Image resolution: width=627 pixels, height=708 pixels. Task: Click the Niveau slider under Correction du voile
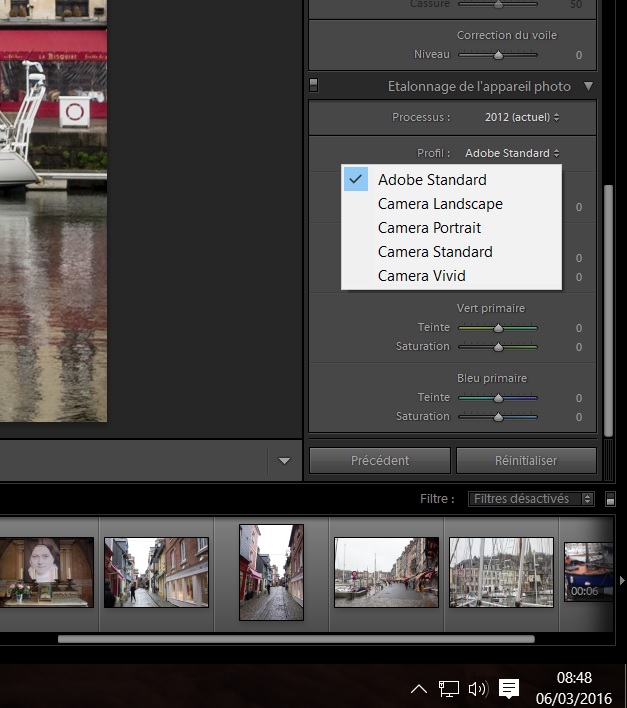498,55
